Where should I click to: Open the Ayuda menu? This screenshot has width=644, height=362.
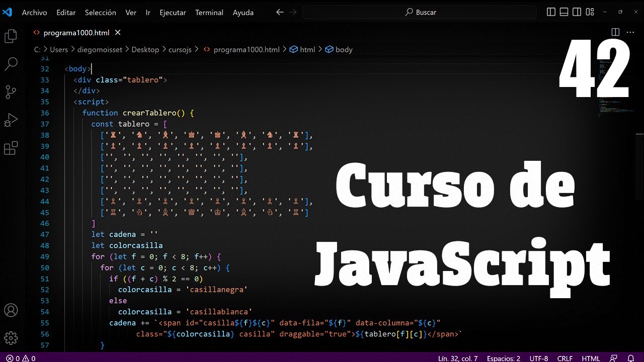(x=243, y=13)
